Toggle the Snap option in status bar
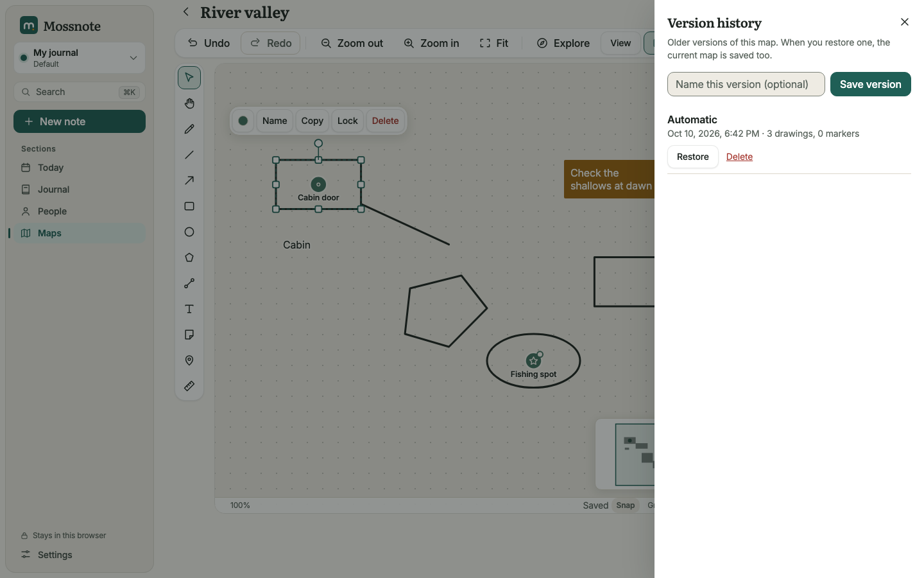This screenshot has height=578, width=924. point(626,505)
